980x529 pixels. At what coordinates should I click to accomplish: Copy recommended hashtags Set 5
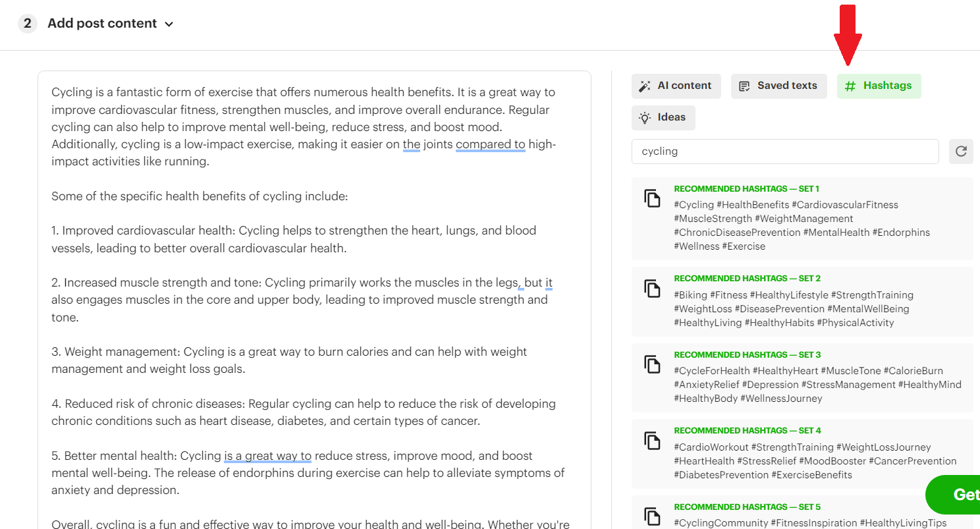click(x=652, y=516)
